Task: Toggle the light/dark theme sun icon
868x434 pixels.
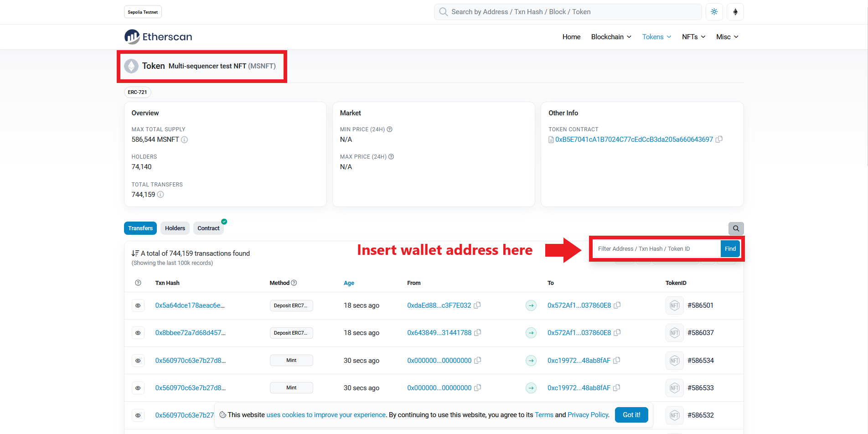Action: coord(714,12)
